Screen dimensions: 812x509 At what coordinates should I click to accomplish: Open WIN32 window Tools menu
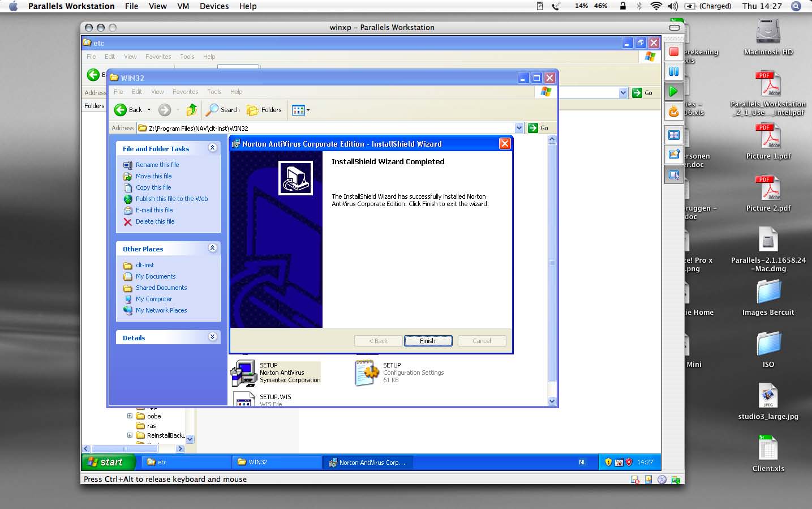click(x=214, y=92)
